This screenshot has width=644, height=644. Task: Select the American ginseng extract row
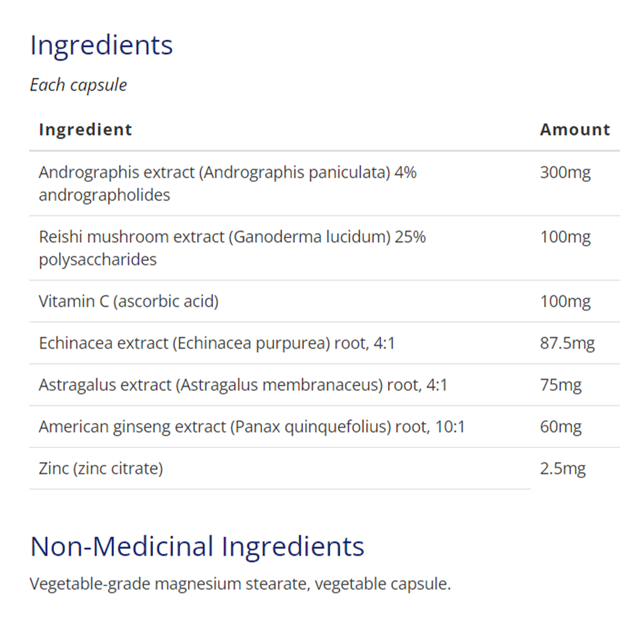click(x=252, y=427)
